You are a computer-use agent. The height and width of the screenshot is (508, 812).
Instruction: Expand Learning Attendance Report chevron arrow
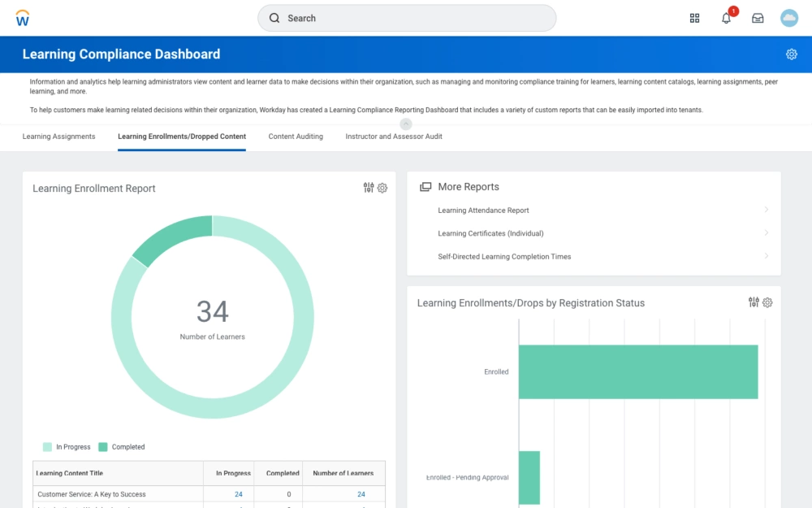[x=766, y=210]
